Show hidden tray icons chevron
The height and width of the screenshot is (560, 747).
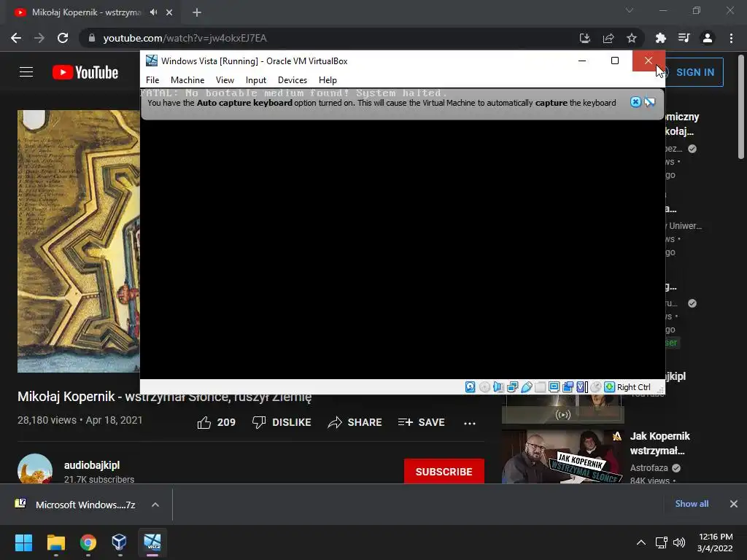pos(641,542)
